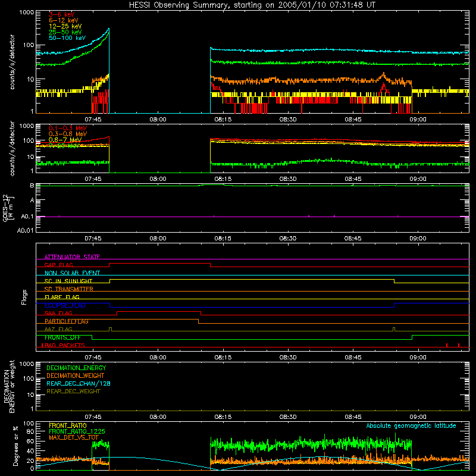The width and height of the screenshot is (476, 476).
Task: Select the 12-25 keV legend label
Action: (x=65, y=26)
